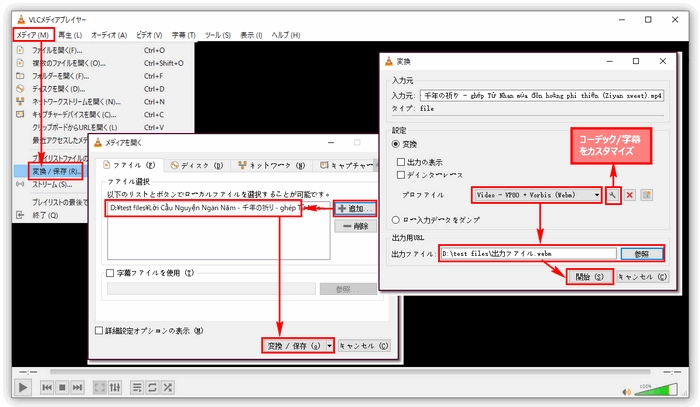Screen dimensions: 700x407
Task: Switch to the キャプチャー tab
Action: [x=346, y=166]
